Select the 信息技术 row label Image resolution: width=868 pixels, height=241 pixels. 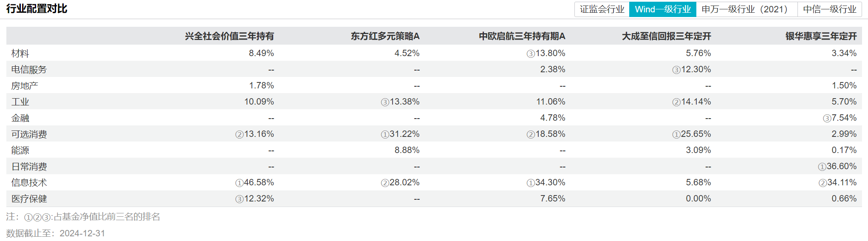29,182
